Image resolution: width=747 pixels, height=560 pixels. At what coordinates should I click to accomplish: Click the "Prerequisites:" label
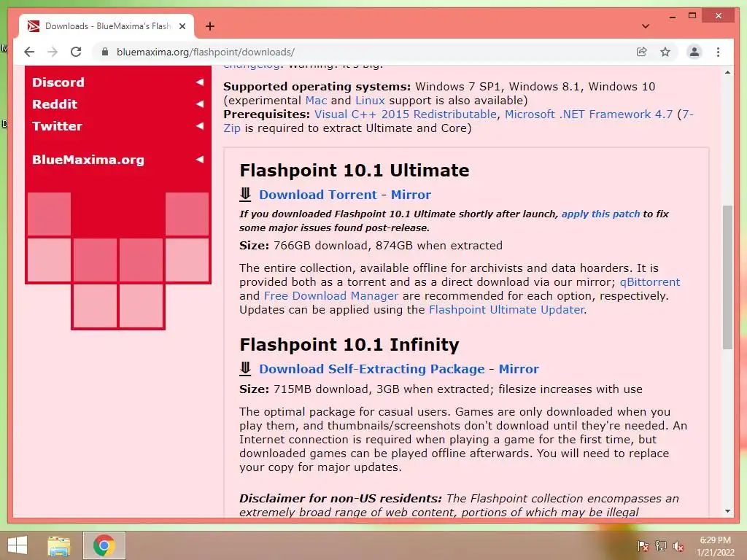(267, 114)
